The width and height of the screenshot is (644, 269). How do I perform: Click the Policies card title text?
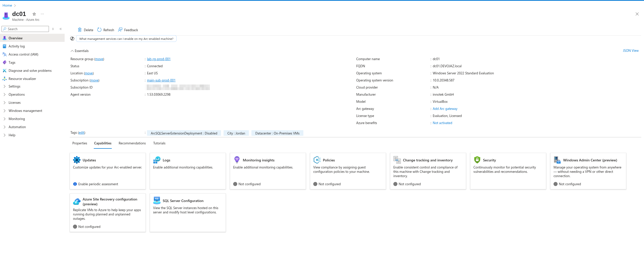329,160
